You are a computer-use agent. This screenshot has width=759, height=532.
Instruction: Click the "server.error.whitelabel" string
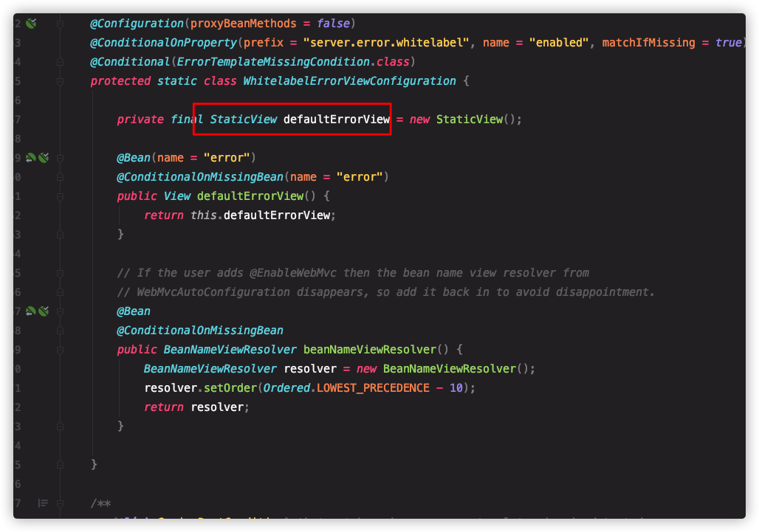386,43
